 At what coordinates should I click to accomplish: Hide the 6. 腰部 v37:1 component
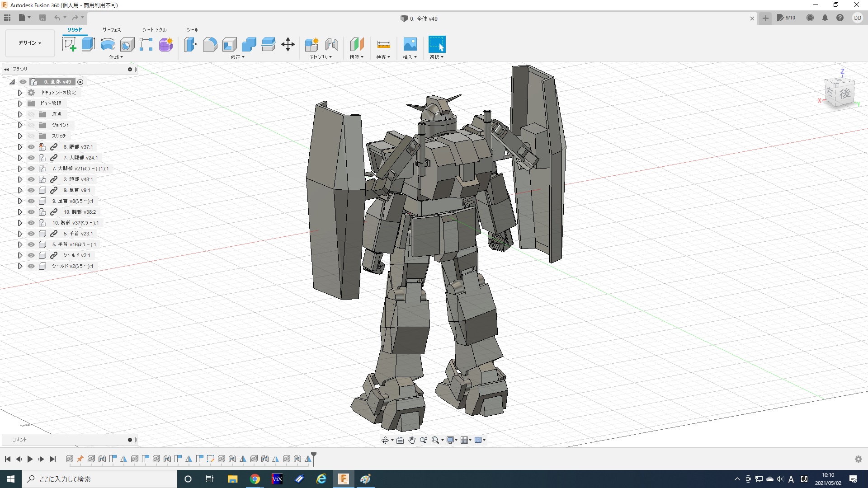point(31,147)
